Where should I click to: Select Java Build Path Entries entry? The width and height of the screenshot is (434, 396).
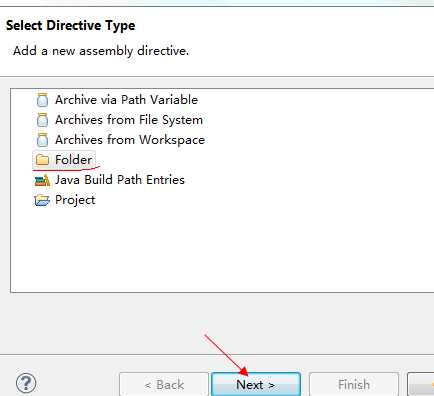coord(120,180)
